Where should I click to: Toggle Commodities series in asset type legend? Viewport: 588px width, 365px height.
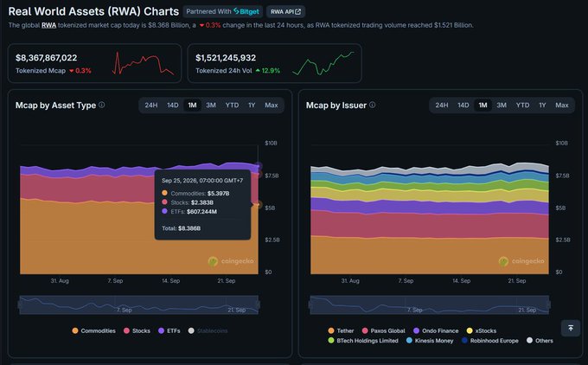click(93, 331)
